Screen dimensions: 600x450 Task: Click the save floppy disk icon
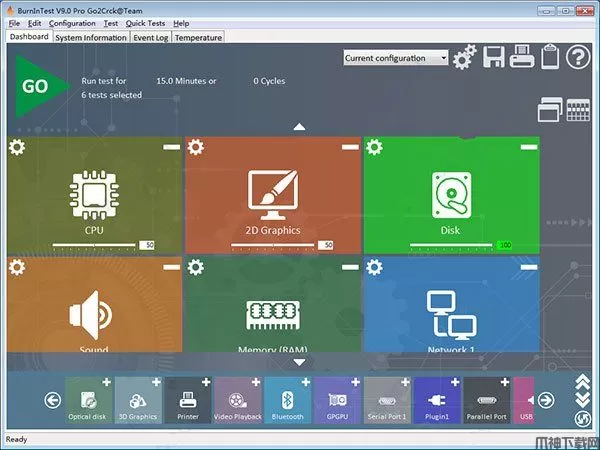(x=493, y=58)
